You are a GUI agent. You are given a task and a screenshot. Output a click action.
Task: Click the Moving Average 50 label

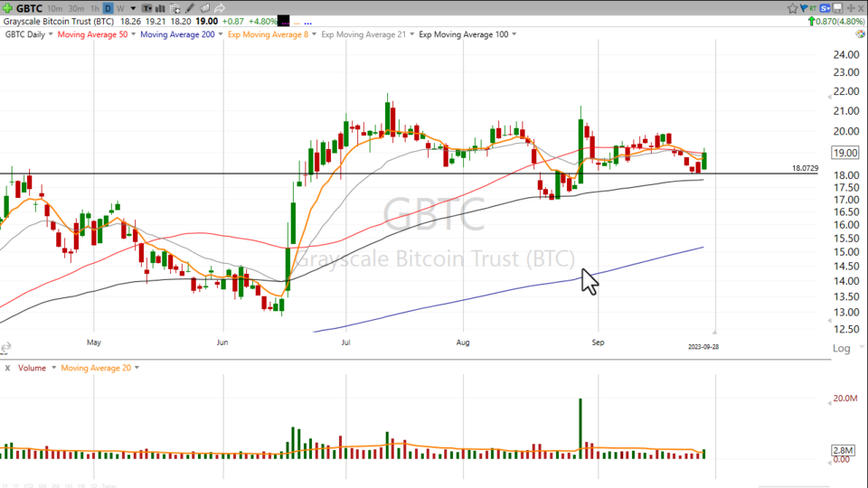(x=92, y=34)
